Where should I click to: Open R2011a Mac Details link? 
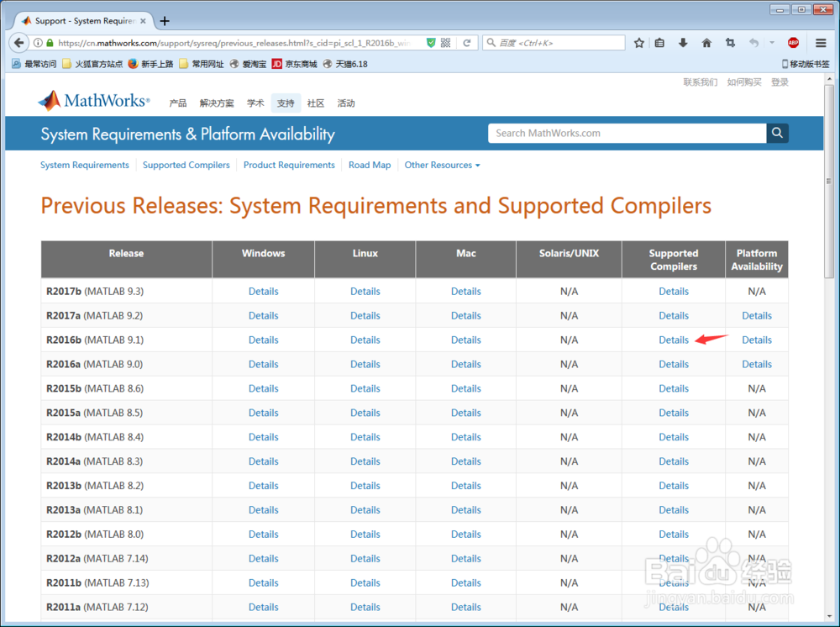465,607
